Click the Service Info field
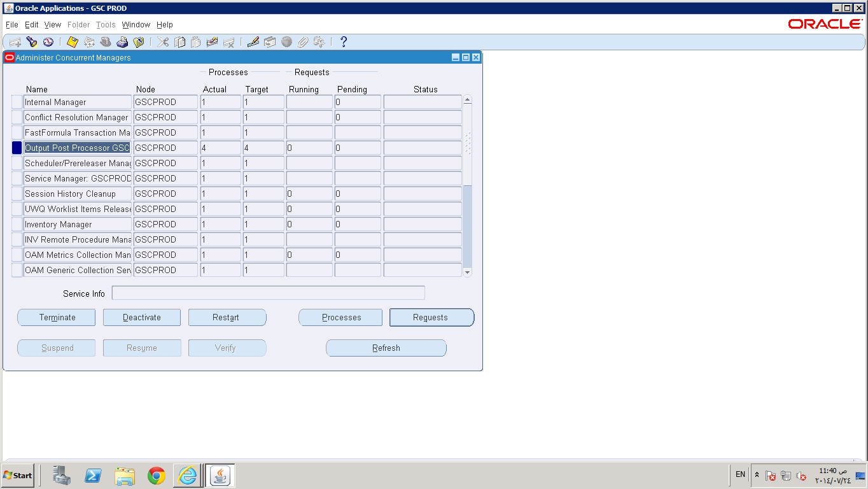Viewport: 868px width, 489px height. point(268,293)
